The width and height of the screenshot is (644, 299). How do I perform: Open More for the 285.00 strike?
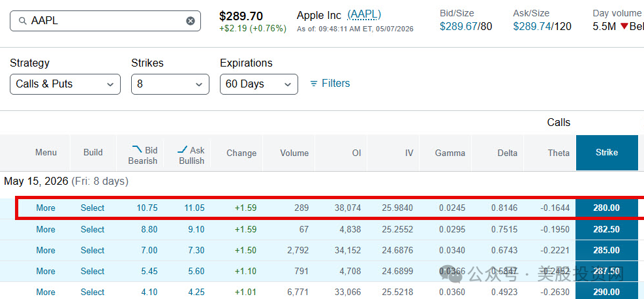pos(46,250)
